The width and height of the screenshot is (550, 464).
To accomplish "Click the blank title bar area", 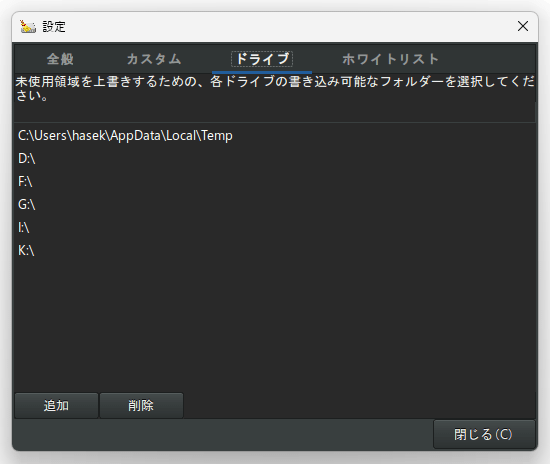I will (288, 27).
